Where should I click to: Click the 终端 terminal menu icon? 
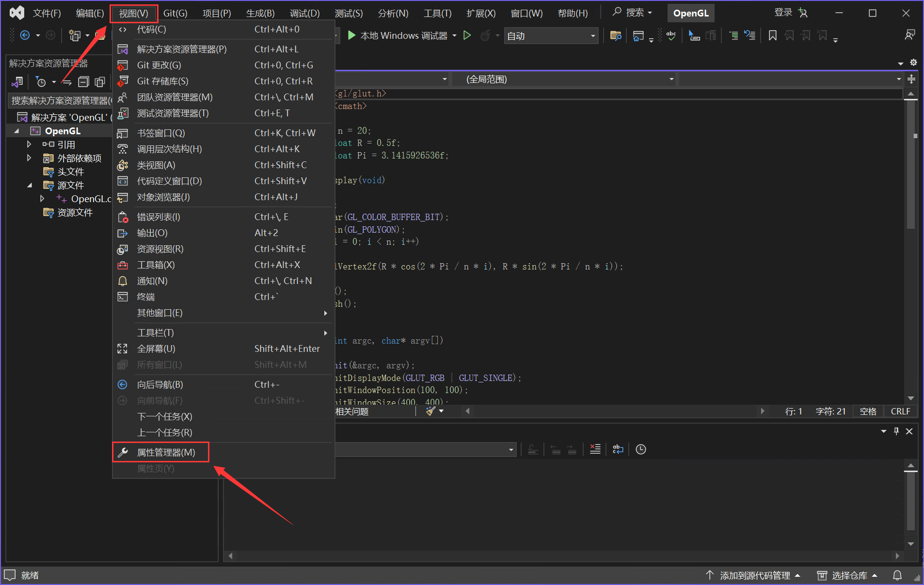[x=123, y=297]
